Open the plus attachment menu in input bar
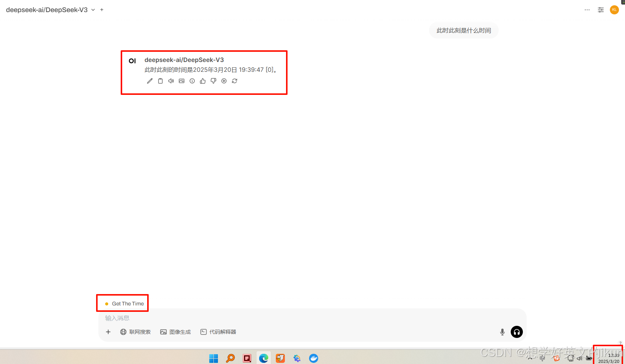 tap(108, 332)
